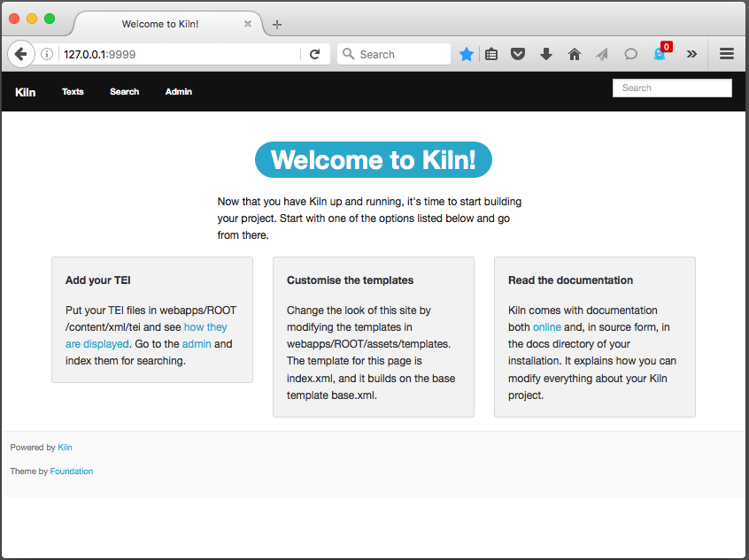749x560 pixels.
Task: Click the 'Customise the templates' heading
Action: pyautogui.click(x=350, y=280)
